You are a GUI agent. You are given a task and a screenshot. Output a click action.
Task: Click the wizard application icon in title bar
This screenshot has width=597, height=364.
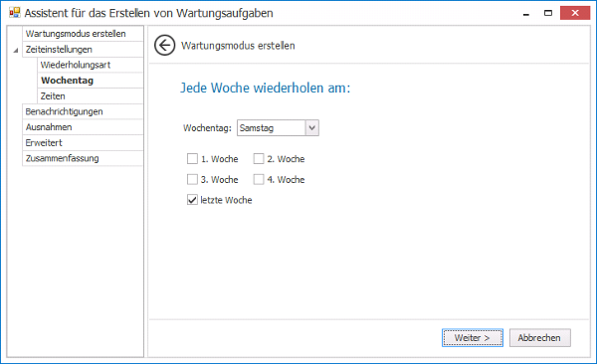click(15, 13)
